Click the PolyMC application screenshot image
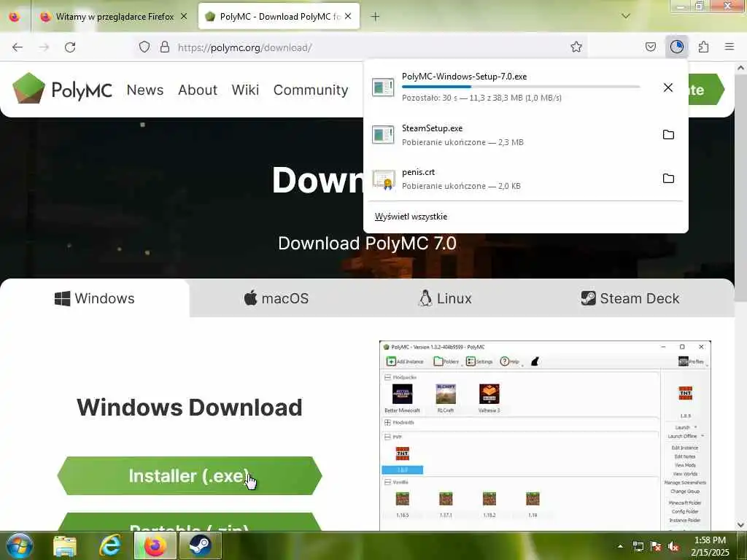 pyautogui.click(x=545, y=436)
